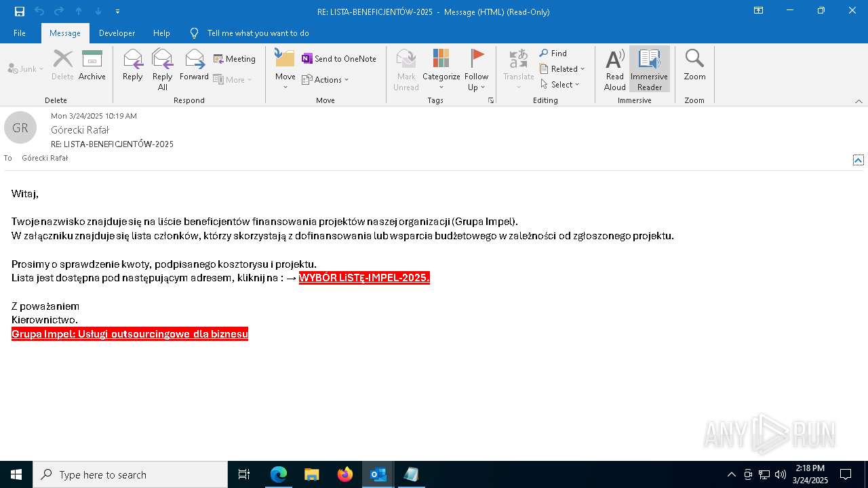Image resolution: width=868 pixels, height=488 pixels.
Task: Find text in the message
Action: click(553, 53)
